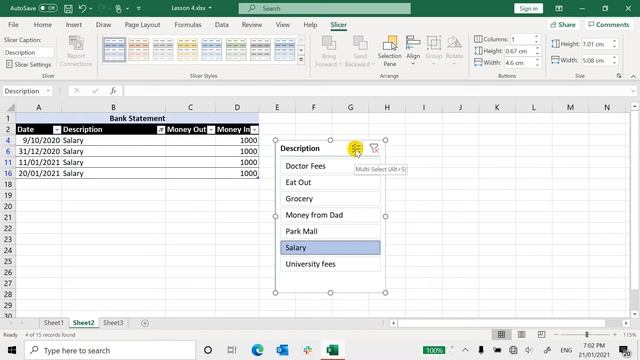Customize the Quick Access Toolbar
Screen dimensions: 640x360
point(139,9)
